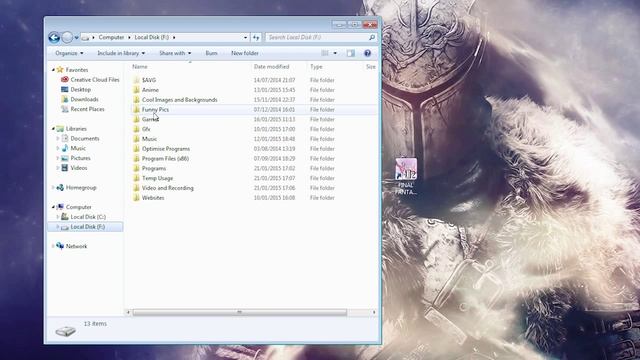Open the Share with menu
The width and height of the screenshot is (640, 360).
[x=175, y=53]
